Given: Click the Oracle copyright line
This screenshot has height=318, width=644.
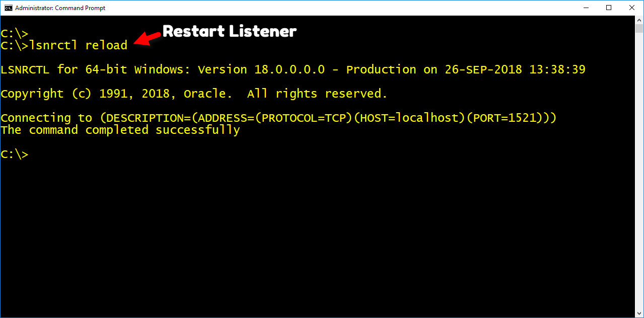Looking at the screenshot, I should (x=194, y=94).
